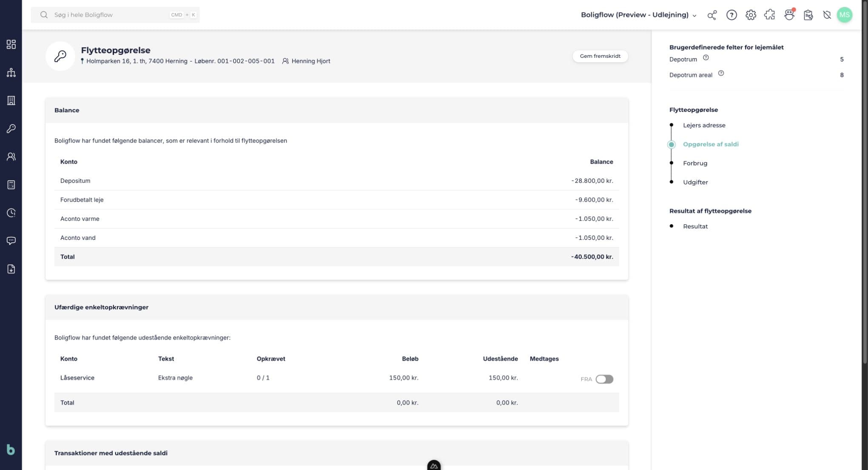Go to Lejers adresse step
Screen dimensions: 868x470
tap(704, 125)
